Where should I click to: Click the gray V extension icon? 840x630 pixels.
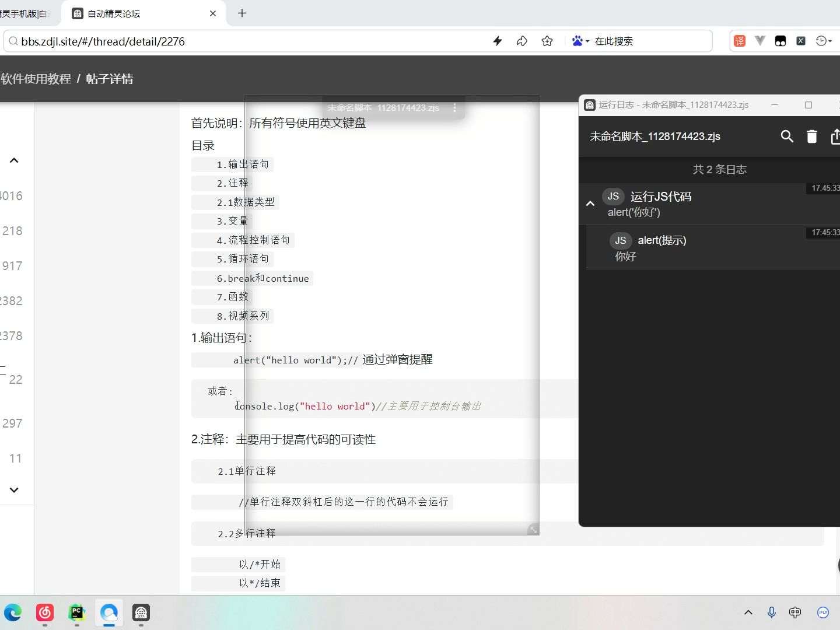760,41
